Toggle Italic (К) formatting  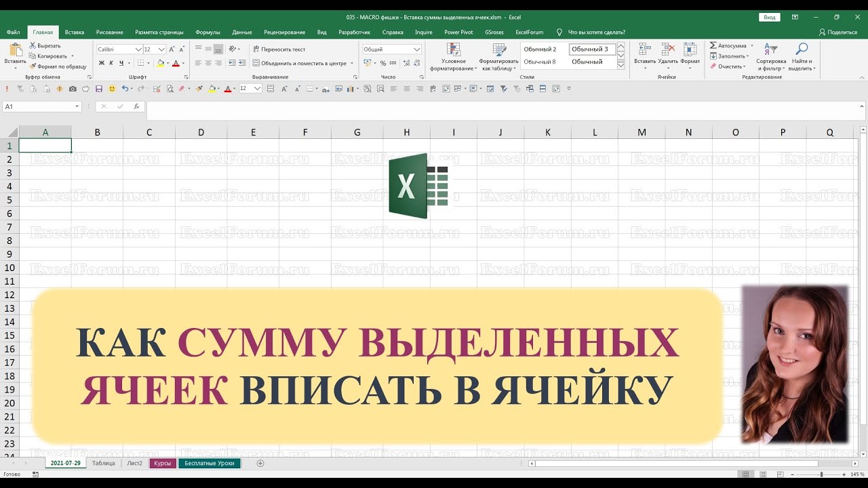(x=112, y=63)
